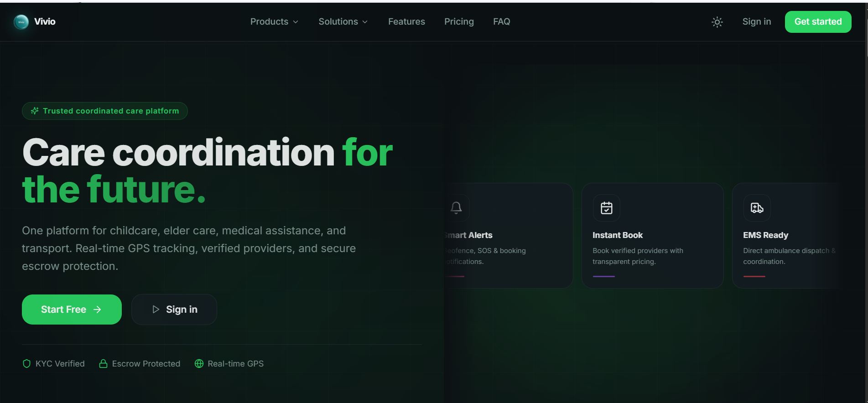This screenshot has height=403, width=868.
Task: Click the Real-time GPS label
Action: point(236,363)
